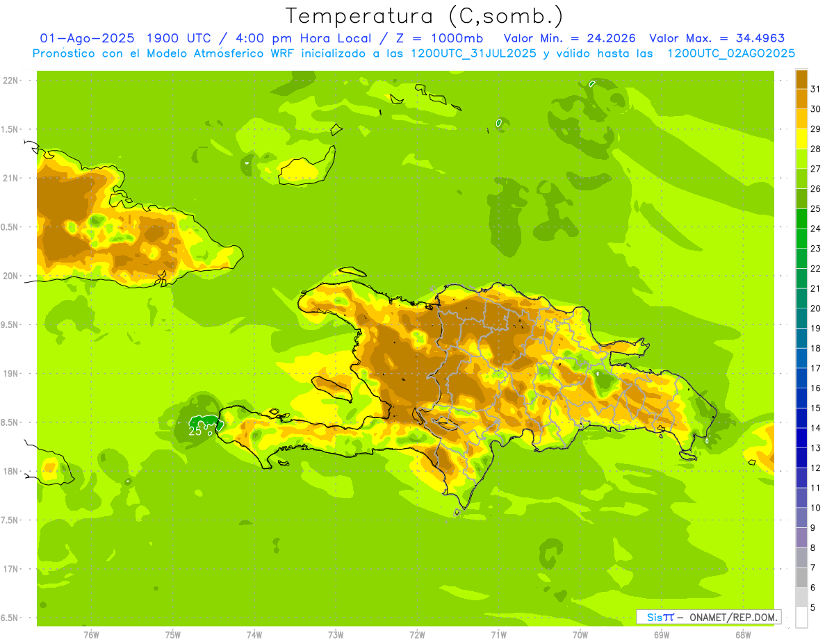The height and width of the screenshot is (644, 834).
Task: Click the '23' color scale label
Action: coord(815,249)
